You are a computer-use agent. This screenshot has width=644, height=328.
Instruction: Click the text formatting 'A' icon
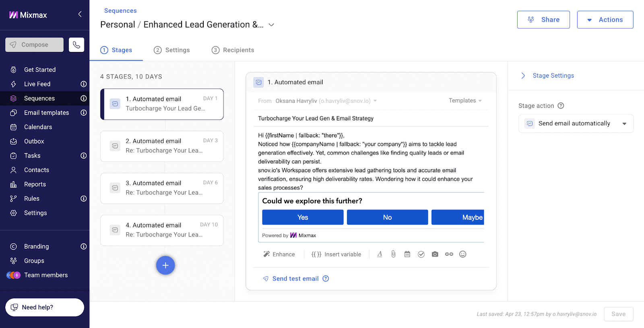pyautogui.click(x=380, y=254)
